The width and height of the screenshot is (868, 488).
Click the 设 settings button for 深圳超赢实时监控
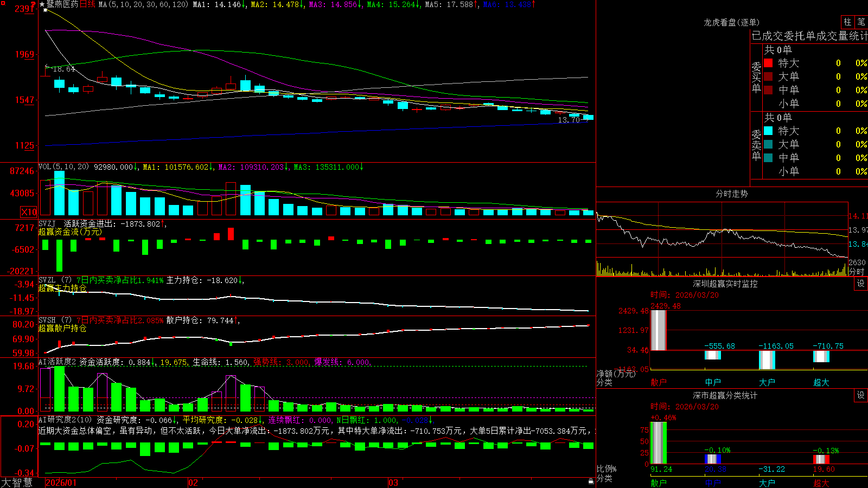click(x=861, y=284)
